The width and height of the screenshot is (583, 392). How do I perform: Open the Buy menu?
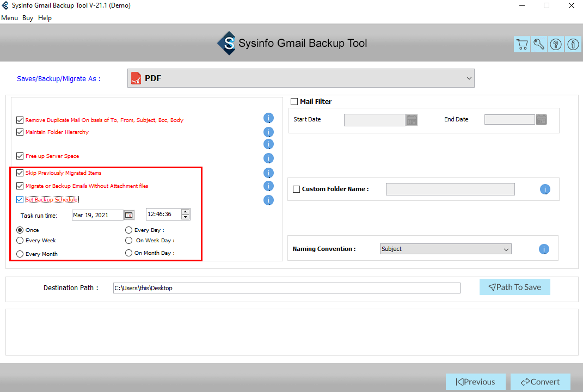28,18
